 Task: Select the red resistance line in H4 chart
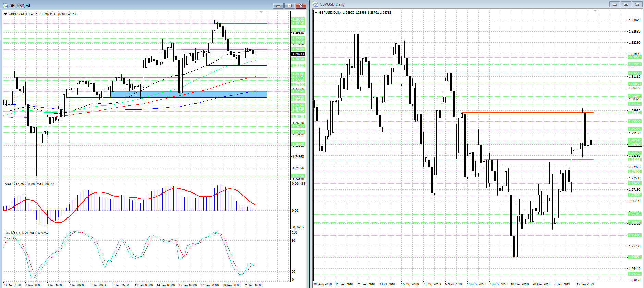click(244, 23)
